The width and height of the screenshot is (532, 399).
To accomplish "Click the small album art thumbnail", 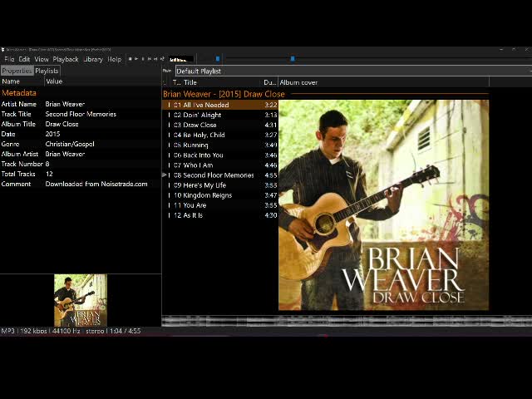I will [x=81, y=300].
